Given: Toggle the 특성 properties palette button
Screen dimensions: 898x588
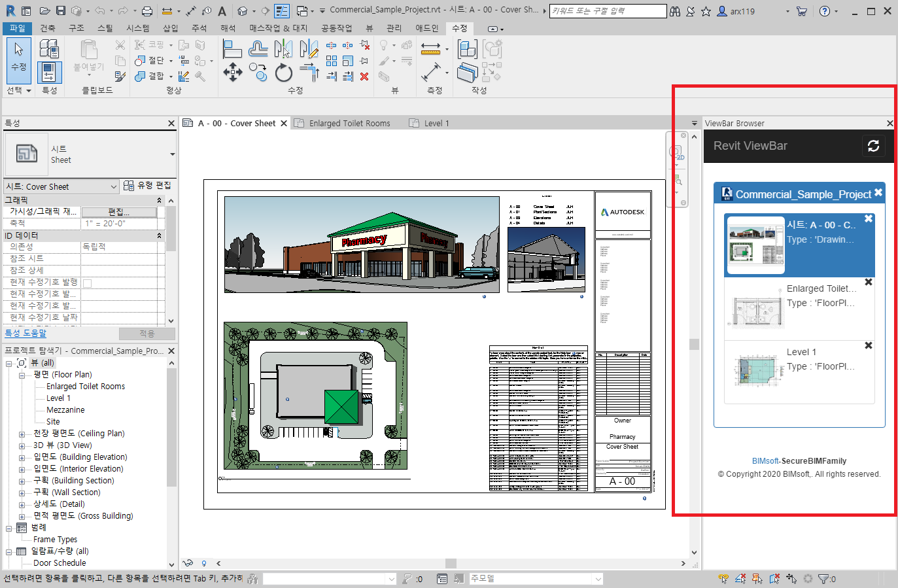Looking at the screenshot, I should point(49,72).
